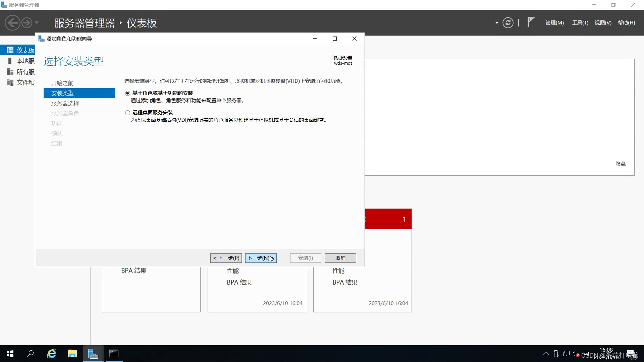Viewport: 644px width, 362px height.
Task: Open the navigation history dropdown arrow
Action: pyautogui.click(x=37, y=23)
